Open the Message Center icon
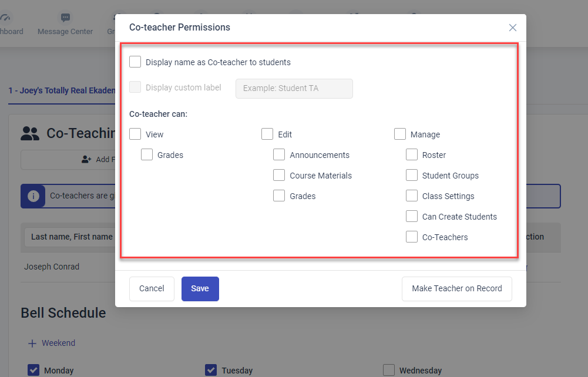Image resolution: width=588 pixels, height=377 pixels. tap(65, 18)
